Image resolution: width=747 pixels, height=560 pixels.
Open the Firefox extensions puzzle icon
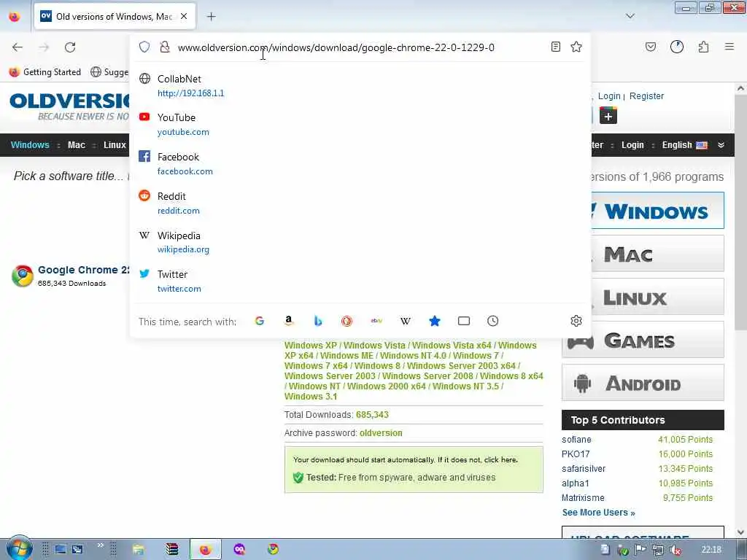(703, 47)
